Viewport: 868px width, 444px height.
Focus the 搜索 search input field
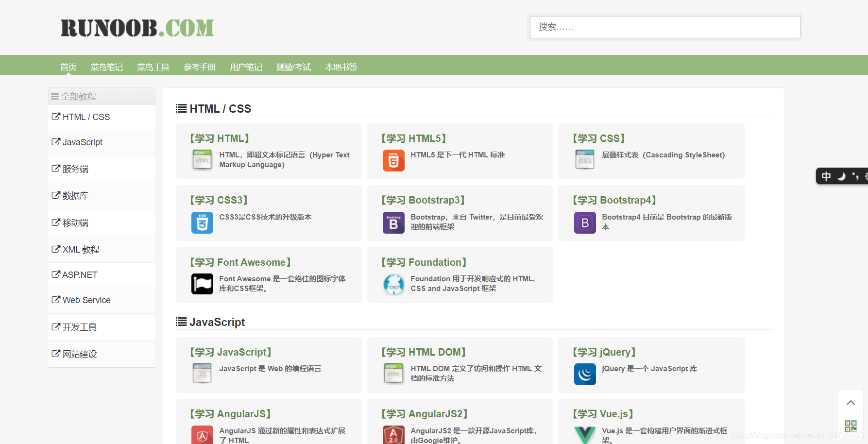tap(665, 27)
